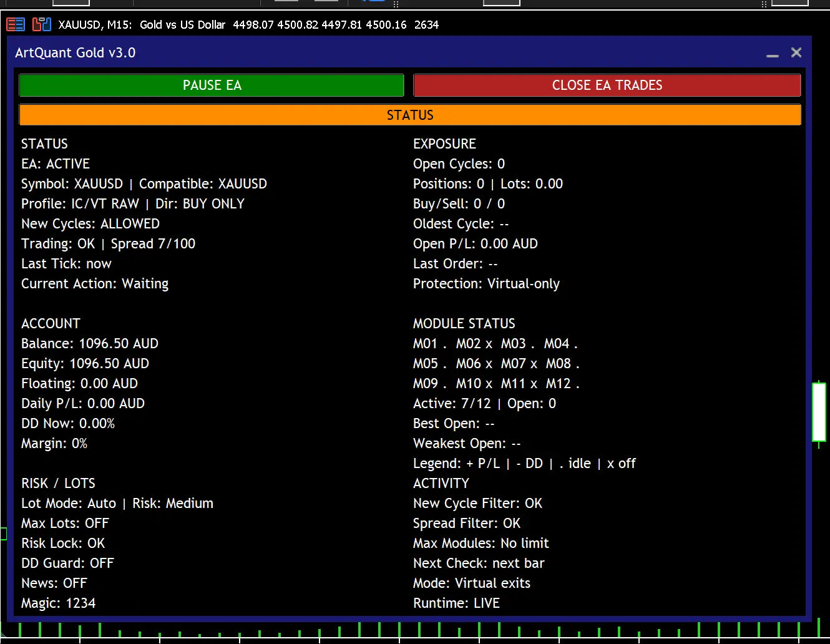
Task: Click 'New Cycles: ALLOWED' line
Action: click(90, 223)
